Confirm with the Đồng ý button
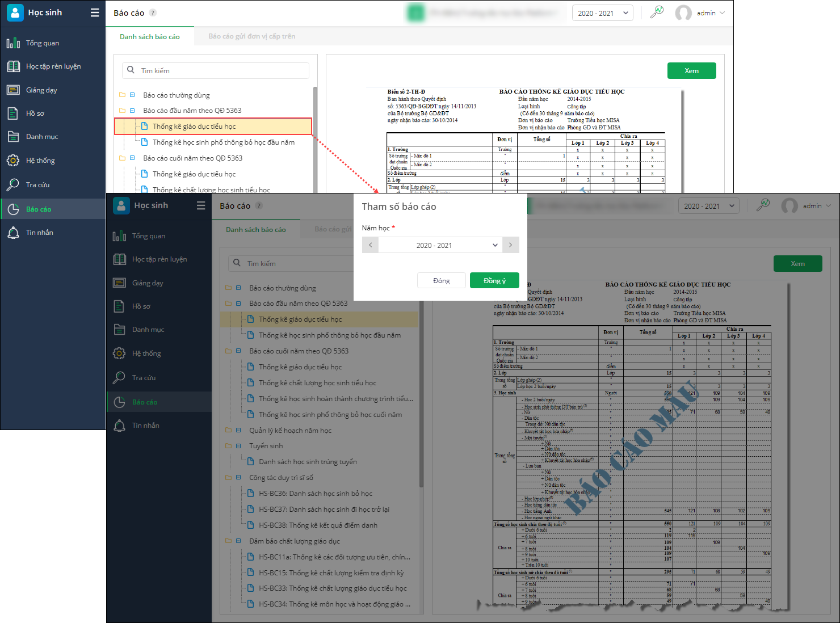This screenshot has width=840, height=623. coord(494,281)
